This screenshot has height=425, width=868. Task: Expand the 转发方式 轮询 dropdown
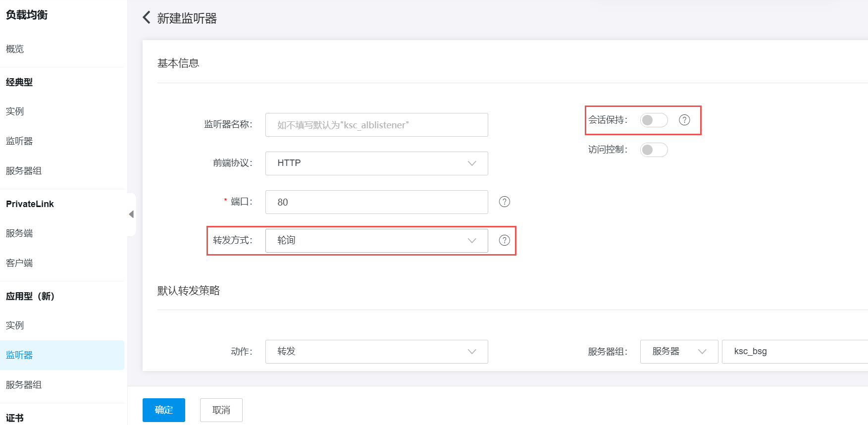click(376, 241)
